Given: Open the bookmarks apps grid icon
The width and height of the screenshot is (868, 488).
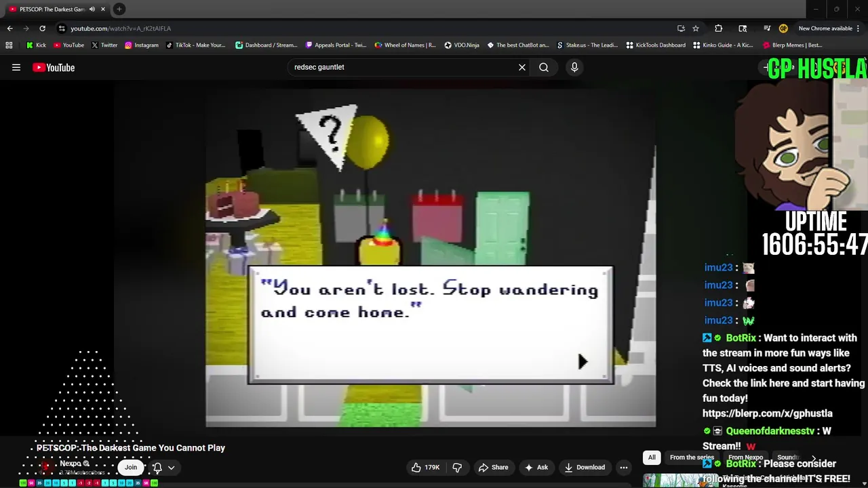Looking at the screenshot, I should coord(9,45).
